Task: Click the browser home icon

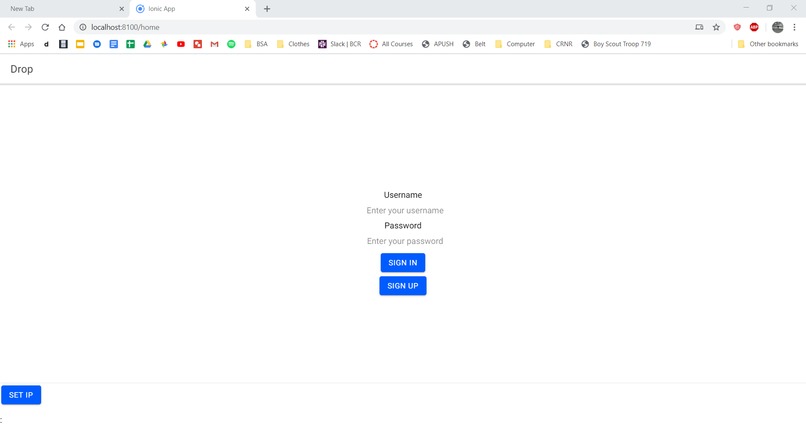Action: tap(62, 27)
